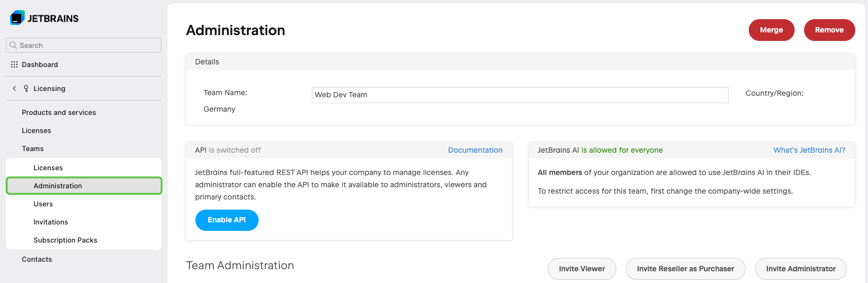Focus the sidebar Search field
Screen dimensions: 868x283
84,45
